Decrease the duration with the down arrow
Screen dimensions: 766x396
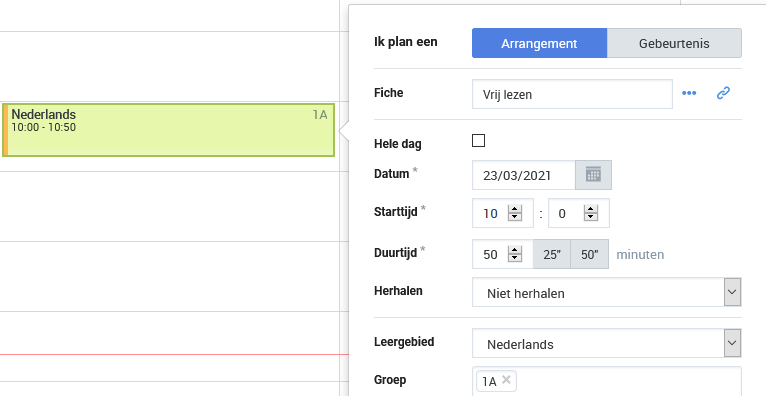(515, 258)
